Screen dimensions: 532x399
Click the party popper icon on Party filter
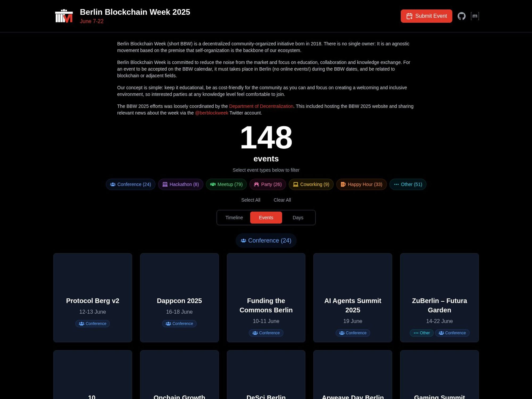256,184
